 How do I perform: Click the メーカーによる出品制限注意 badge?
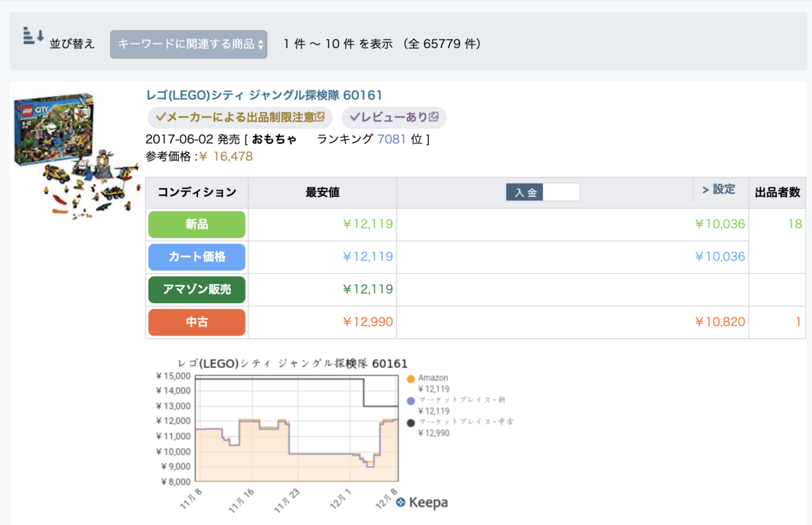240,117
